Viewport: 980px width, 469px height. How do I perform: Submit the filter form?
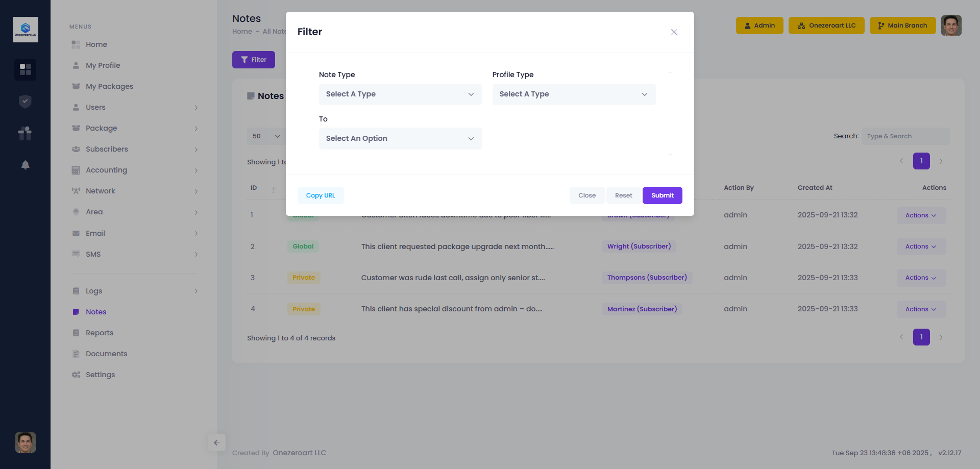coord(662,195)
